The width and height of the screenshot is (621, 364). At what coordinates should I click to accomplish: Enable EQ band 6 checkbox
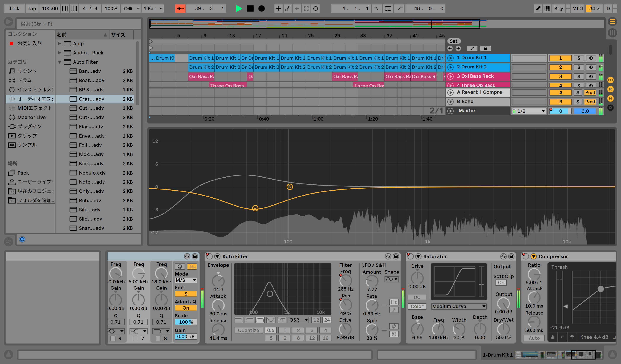click(x=113, y=339)
